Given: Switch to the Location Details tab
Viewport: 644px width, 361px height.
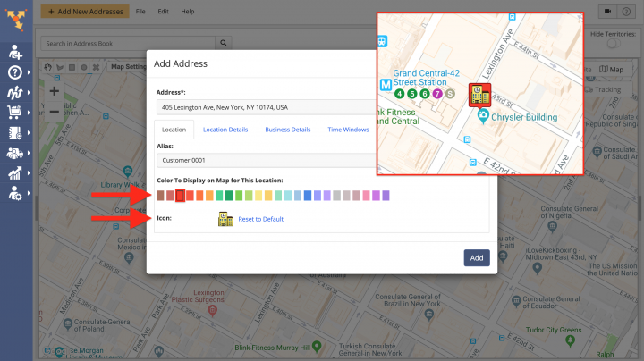Looking at the screenshot, I should tap(225, 130).
